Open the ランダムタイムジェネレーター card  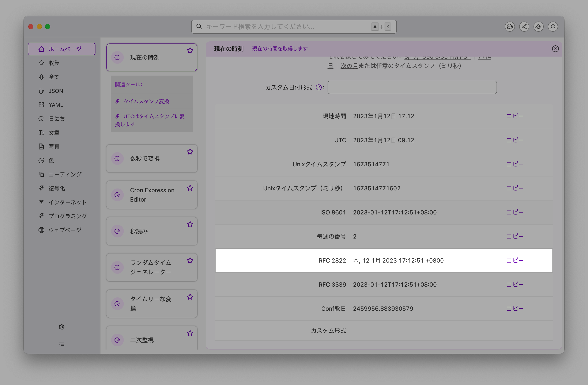point(152,267)
